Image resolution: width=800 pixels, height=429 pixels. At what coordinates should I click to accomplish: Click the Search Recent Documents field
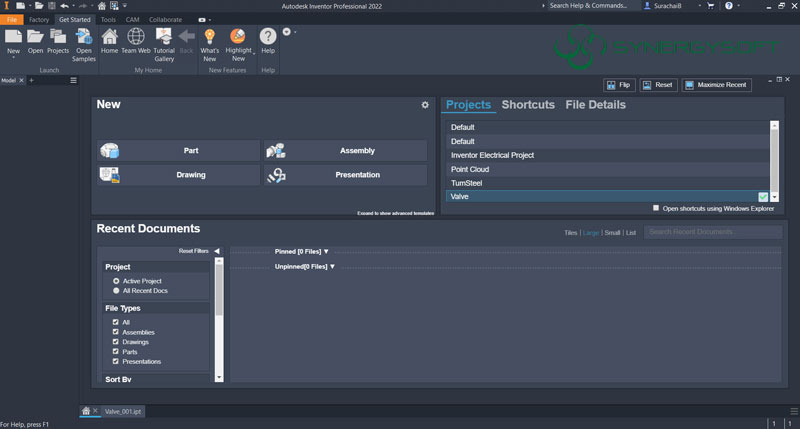712,232
